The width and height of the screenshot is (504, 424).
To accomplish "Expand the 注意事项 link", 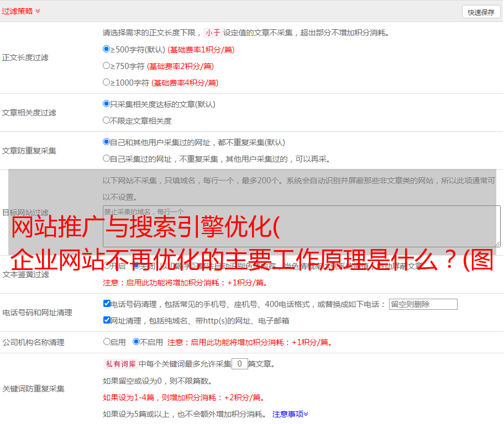I will click(x=290, y=414).
